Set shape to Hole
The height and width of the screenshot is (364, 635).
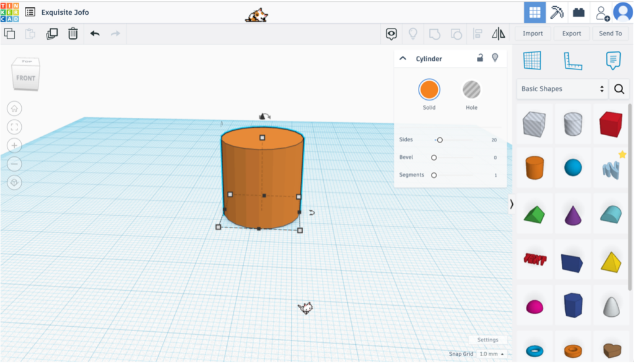(471, 89)
